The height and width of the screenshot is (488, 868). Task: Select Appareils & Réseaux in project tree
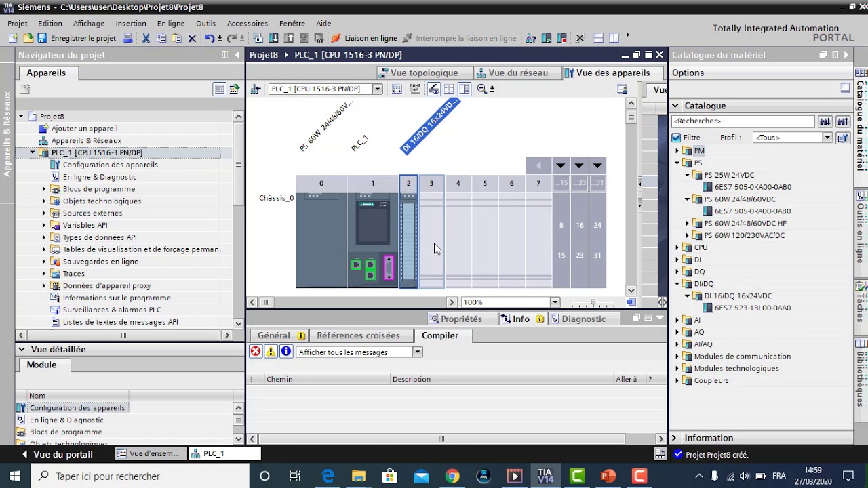click(x=86, y=141)
